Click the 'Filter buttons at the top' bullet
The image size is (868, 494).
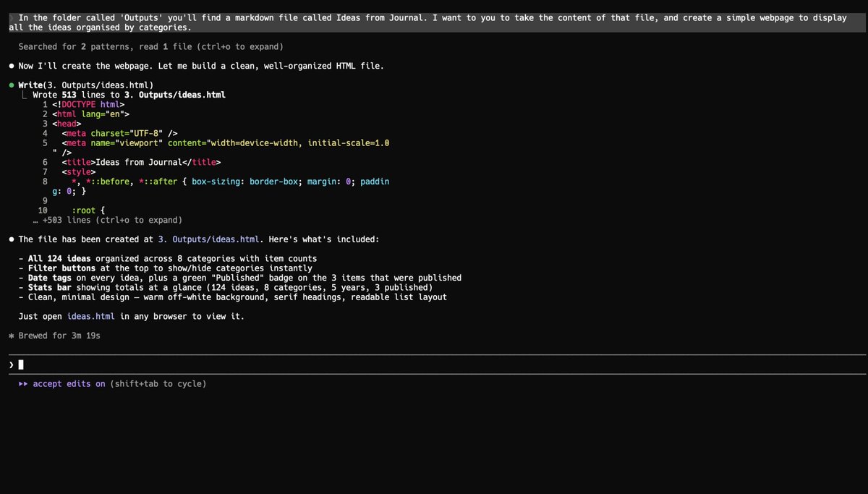point(165,268)
